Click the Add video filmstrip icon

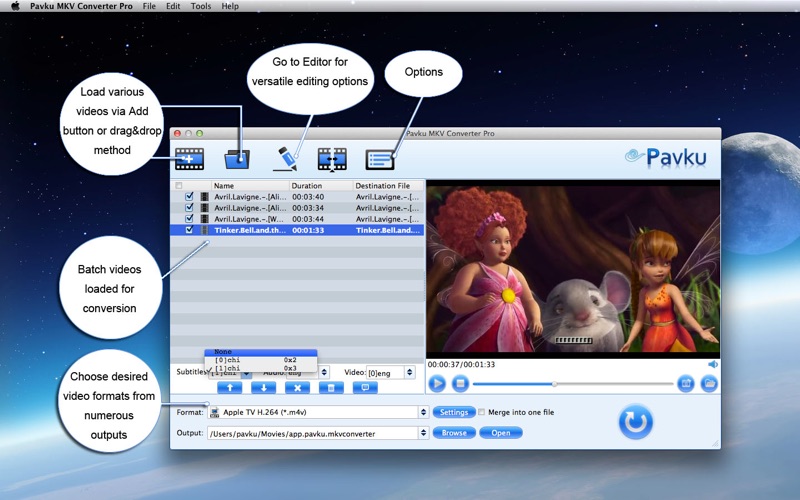pyautogui.click(x=189, y=159)
